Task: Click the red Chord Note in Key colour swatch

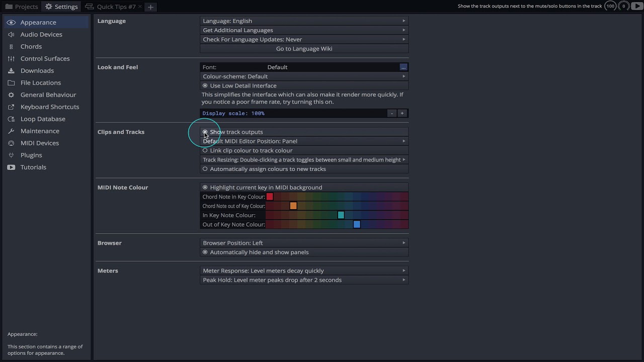Action: (x=270, y=197)
